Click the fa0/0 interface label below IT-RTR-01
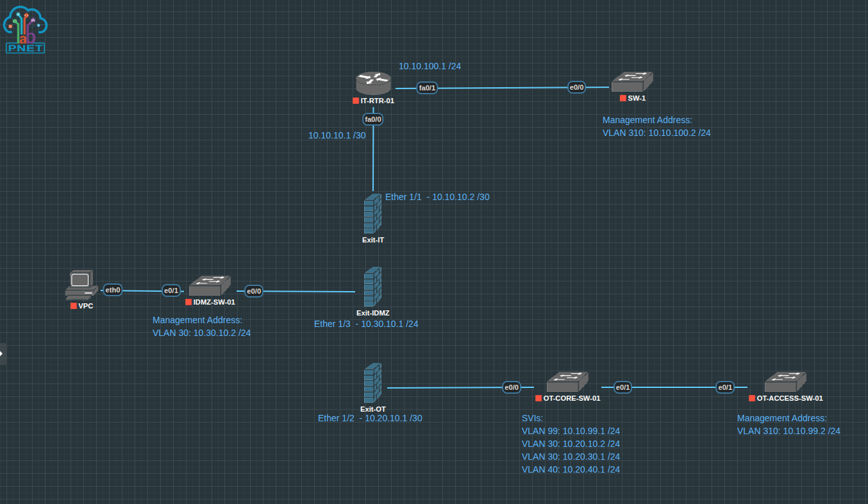The height and width of the screenshot is (504, 868). click(373, 119)
